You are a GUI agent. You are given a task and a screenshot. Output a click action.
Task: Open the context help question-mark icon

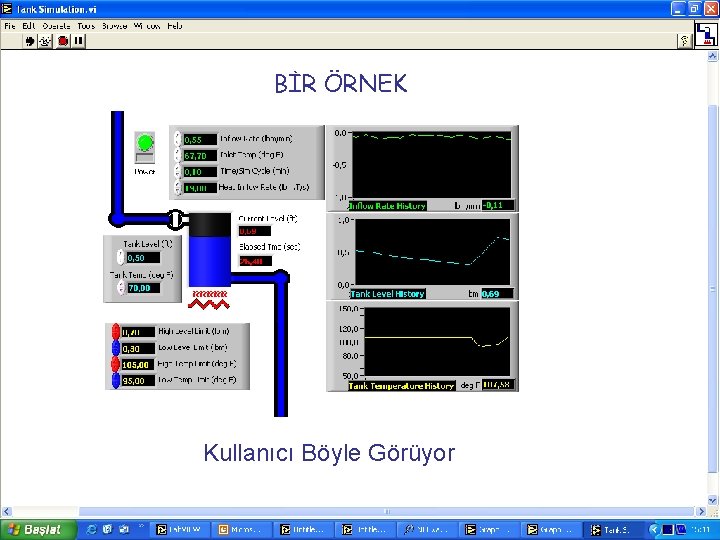click(685, 41)
